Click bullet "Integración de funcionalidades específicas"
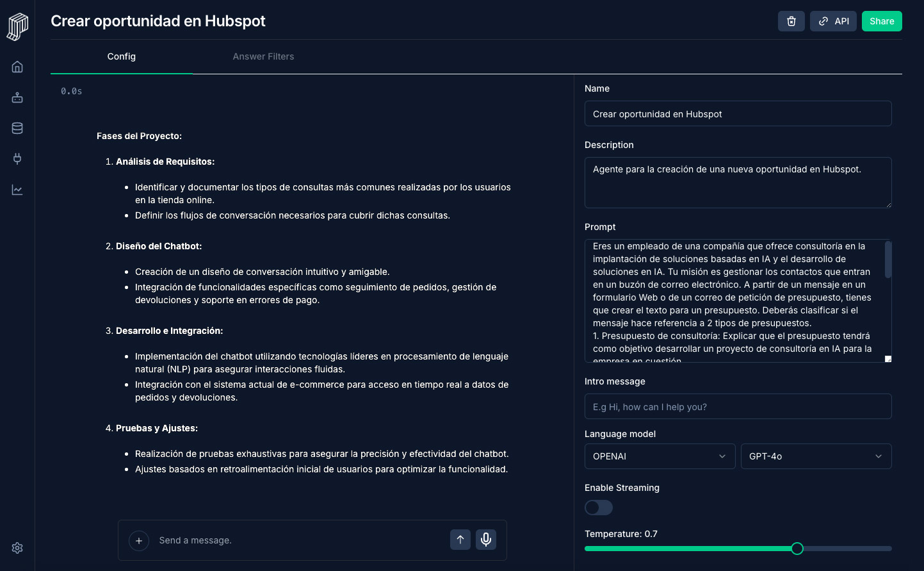Image resolution: width=924 pixels, height=571 pixels. point(316,294)
